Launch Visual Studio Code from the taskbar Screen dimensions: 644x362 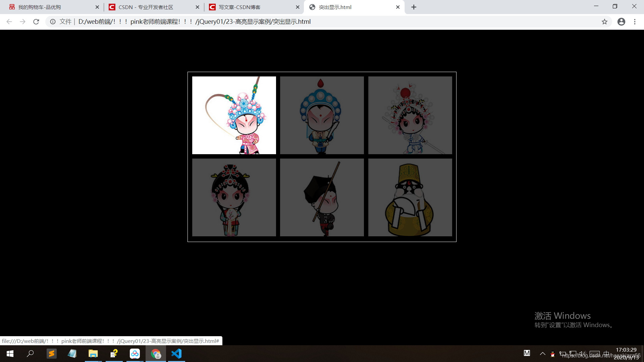tap(176, 354)
